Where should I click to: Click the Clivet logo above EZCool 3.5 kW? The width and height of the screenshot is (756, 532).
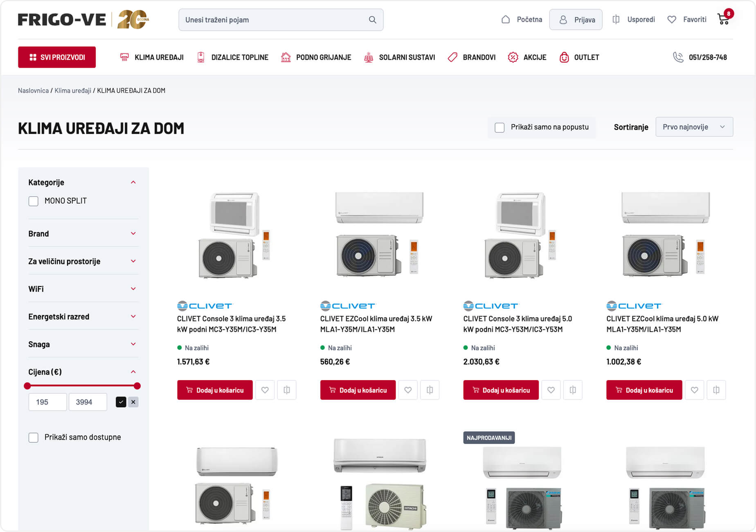click(348, 306)
